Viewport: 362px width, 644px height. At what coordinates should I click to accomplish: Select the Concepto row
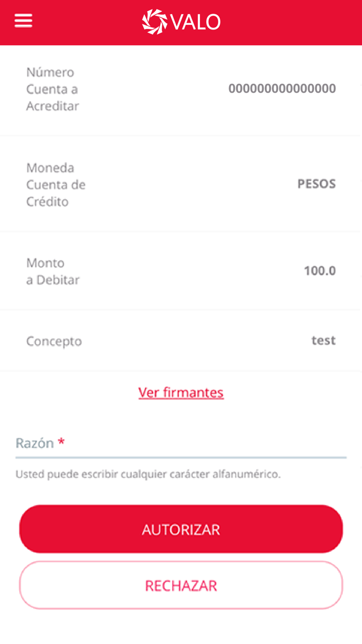coord(181,341)
